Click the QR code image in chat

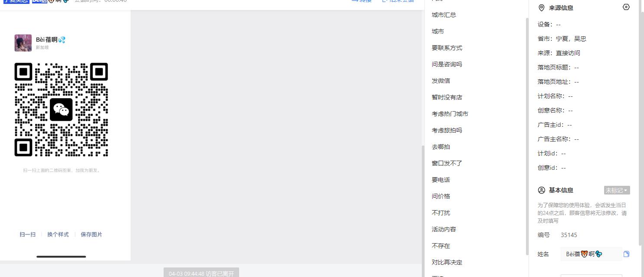pos(61,109)
